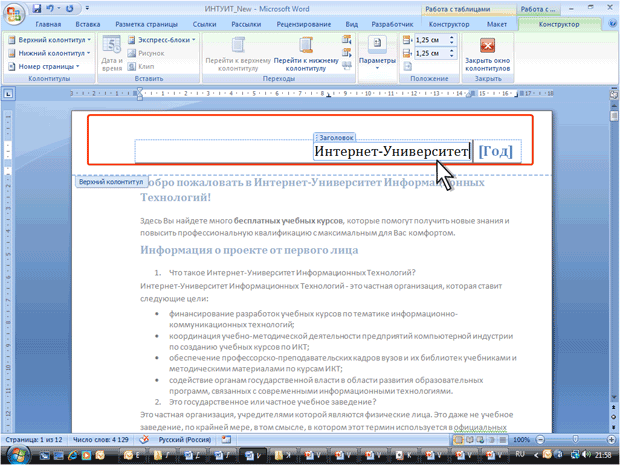Expand the Параметры dropdown

tap(377, 54)
